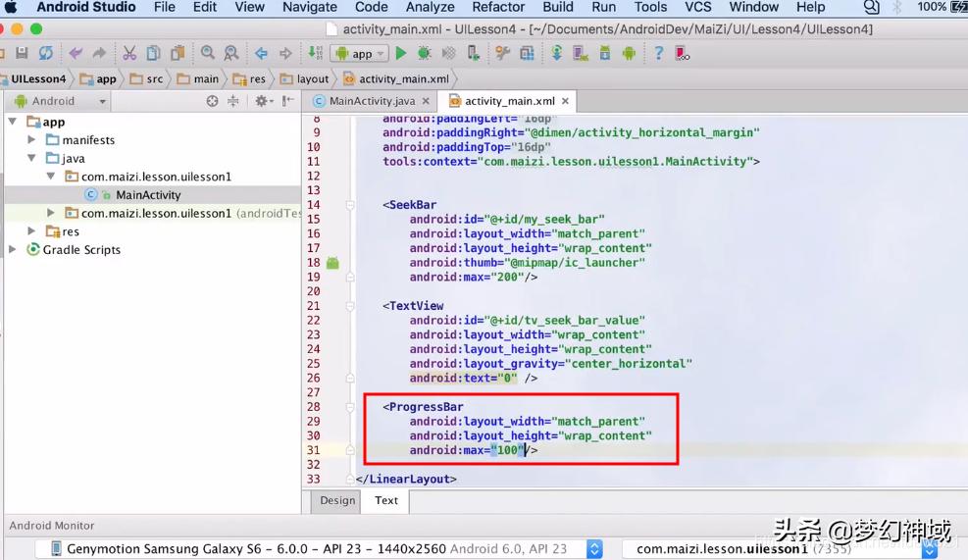Open the Help question mark icon
Viewport: 968px width, 560px height.
(x=658, y=53)
